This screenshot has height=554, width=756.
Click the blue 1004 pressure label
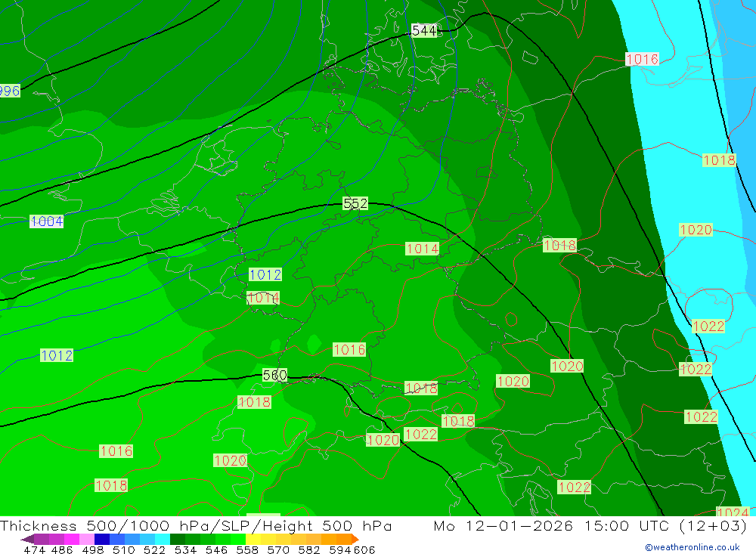(x=47, y=221)
